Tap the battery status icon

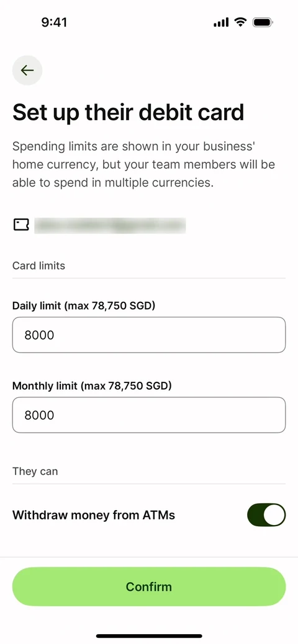[263, 22]
